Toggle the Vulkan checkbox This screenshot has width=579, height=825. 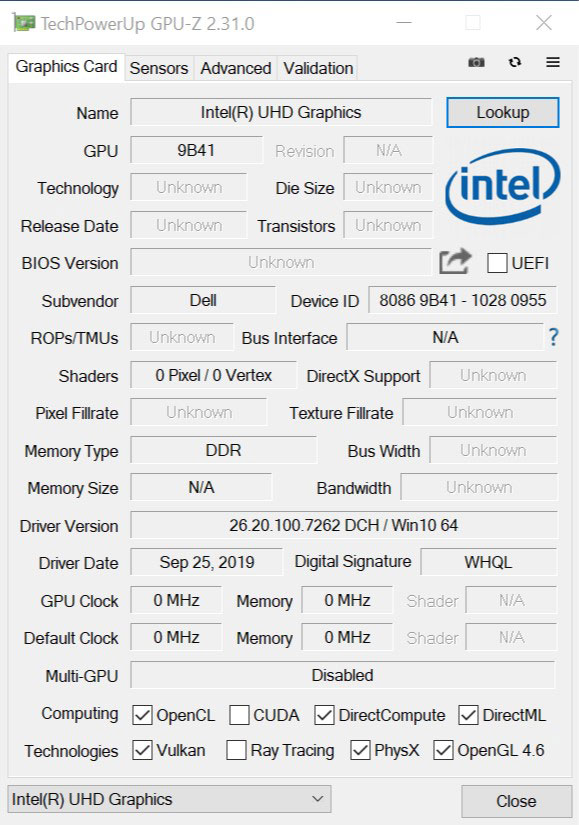(142, 750)
